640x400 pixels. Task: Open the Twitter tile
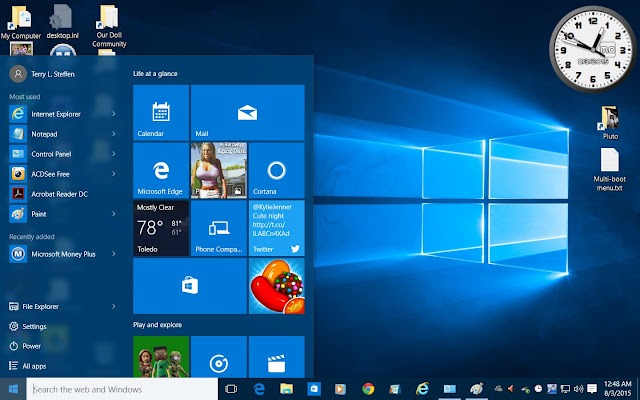(276, 228)
